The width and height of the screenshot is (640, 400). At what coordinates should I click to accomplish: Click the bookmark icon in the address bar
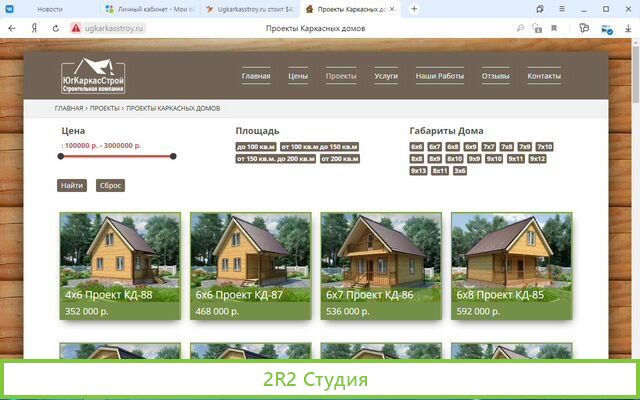coord(552,29)
